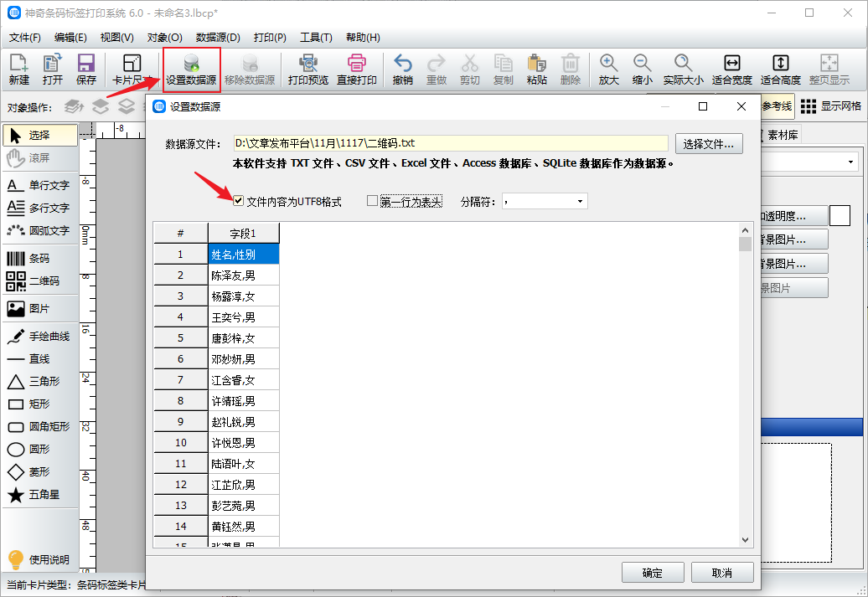Viewport: 868px width, 597px height.
Task: Select the cell 黄钰然,男
Action: pyautogui.click(x=244, y=527)
